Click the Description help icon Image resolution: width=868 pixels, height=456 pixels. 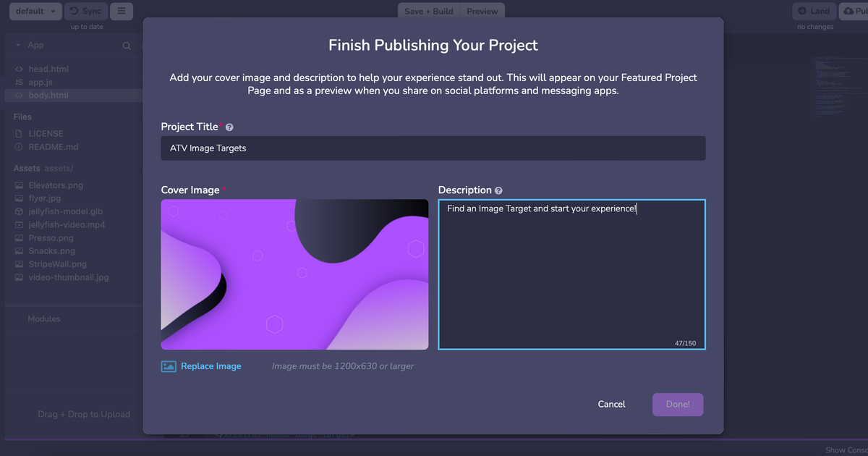tap(498, 190)
